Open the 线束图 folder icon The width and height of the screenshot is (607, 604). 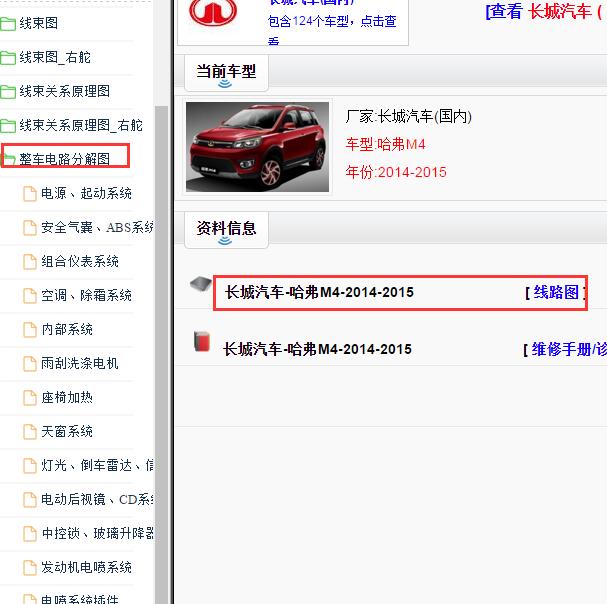coord(8,24)
